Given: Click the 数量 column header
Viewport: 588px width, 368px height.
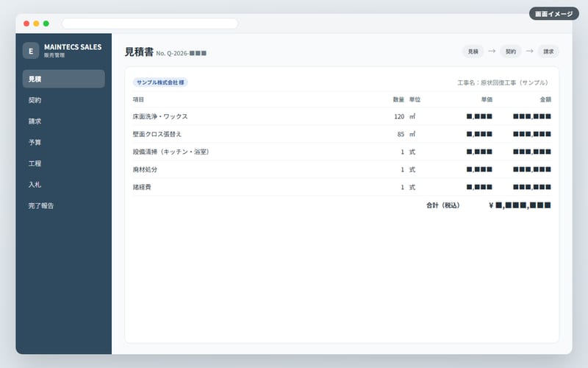Looking at the screenshot, I should tap(398, 99).
